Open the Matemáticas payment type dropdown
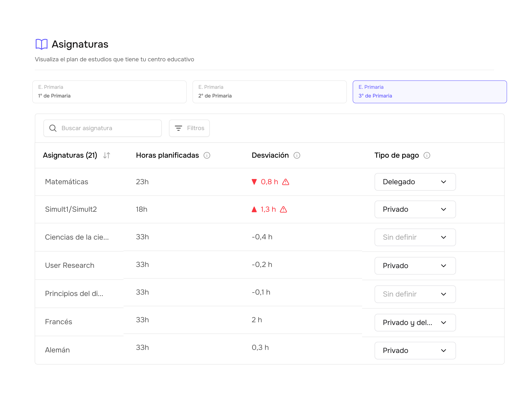 point(415,182)
